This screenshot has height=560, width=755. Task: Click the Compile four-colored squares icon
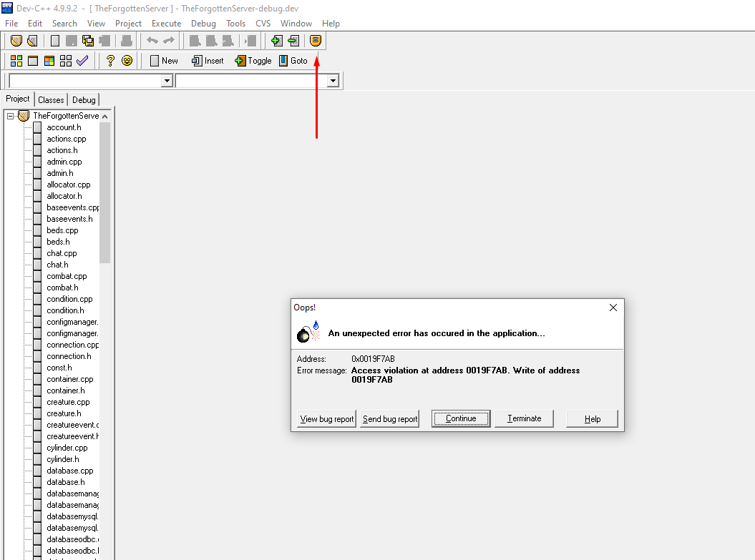click(x=16, y=61)
